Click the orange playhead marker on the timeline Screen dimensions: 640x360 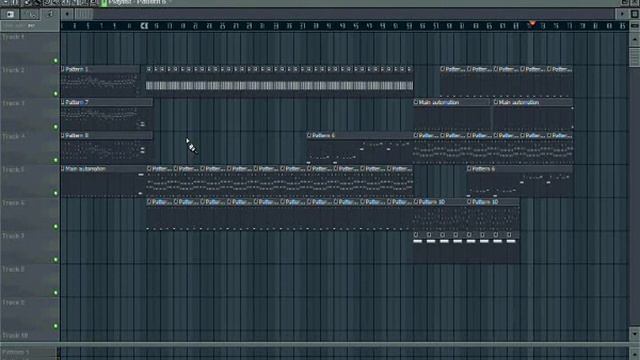(x=532, y=24)
